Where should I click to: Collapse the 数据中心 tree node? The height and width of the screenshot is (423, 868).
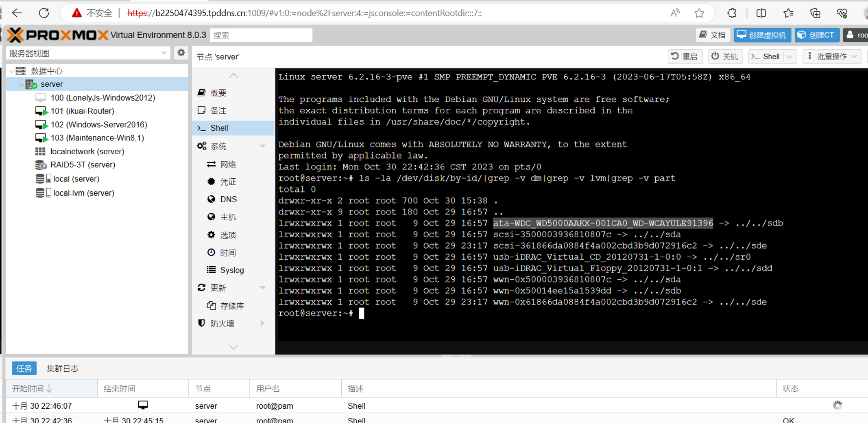point(12,71)
